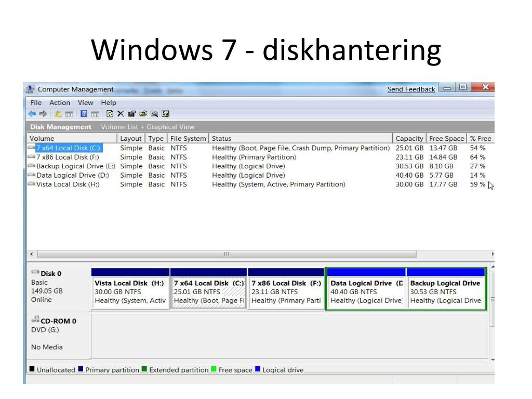
Task: Click the Refresh toolbar icon
Action: [110, 114]
